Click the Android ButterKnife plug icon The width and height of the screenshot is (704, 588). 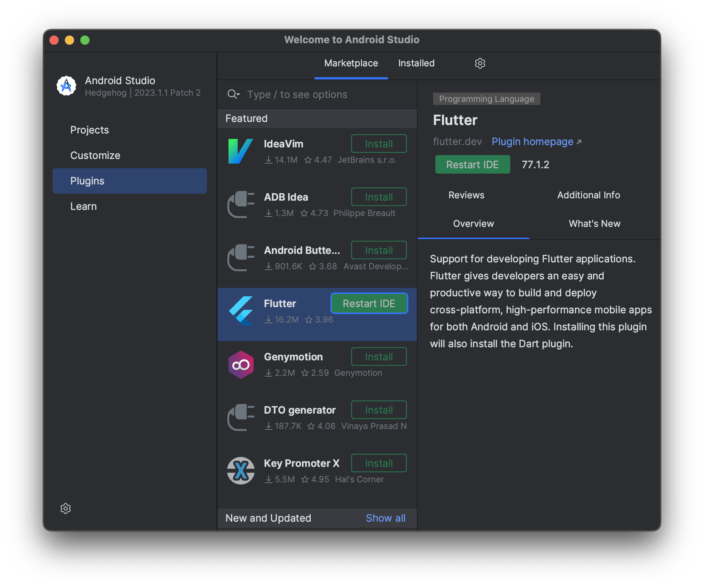pos(240,258)
